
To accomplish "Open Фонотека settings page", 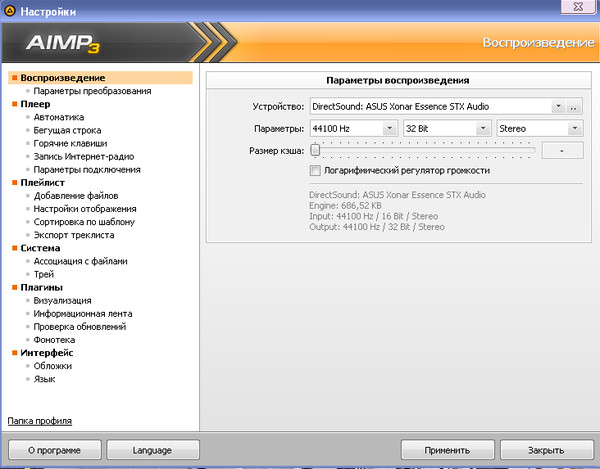I will point(54,340).
